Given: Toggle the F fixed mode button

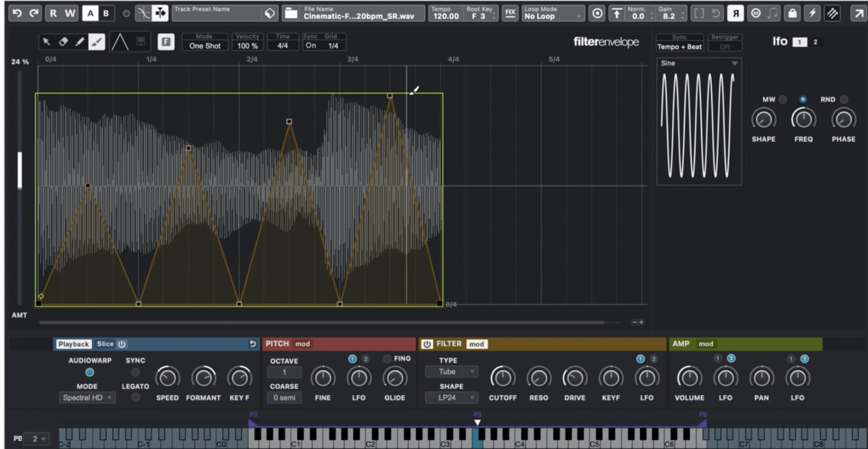Looking at the screenshot, I should (x=166, y=42).
